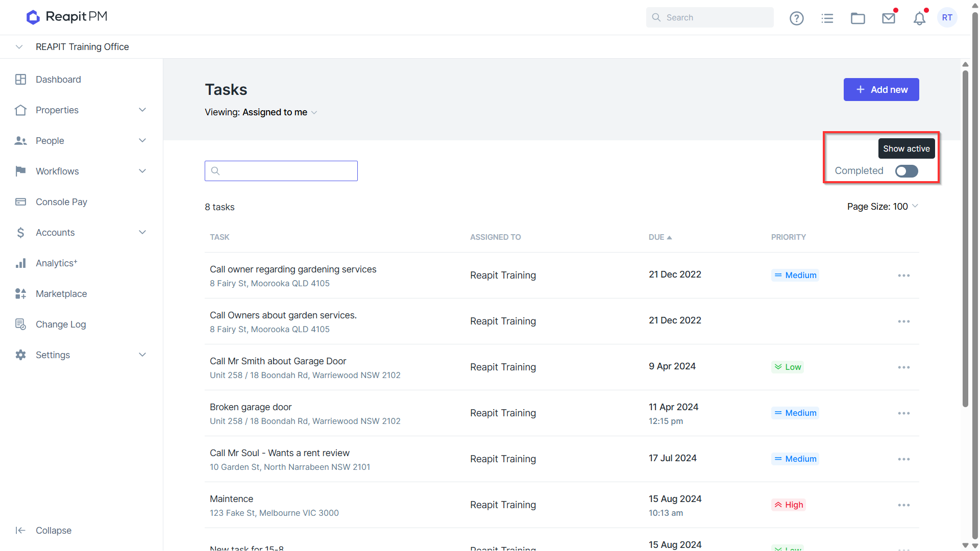
Task: Toggle the Completed switch
Action: [x=906, y=171]
